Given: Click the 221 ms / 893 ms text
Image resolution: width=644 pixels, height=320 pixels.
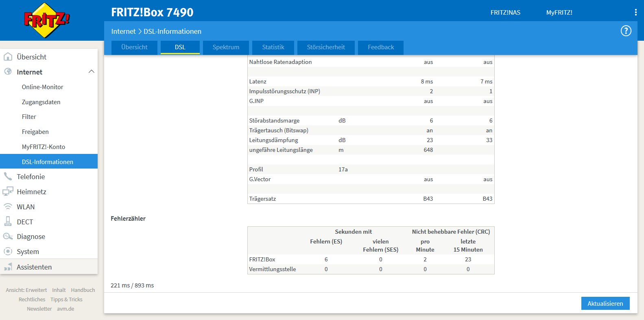Looking at the screenshot, I should [132, 285].
